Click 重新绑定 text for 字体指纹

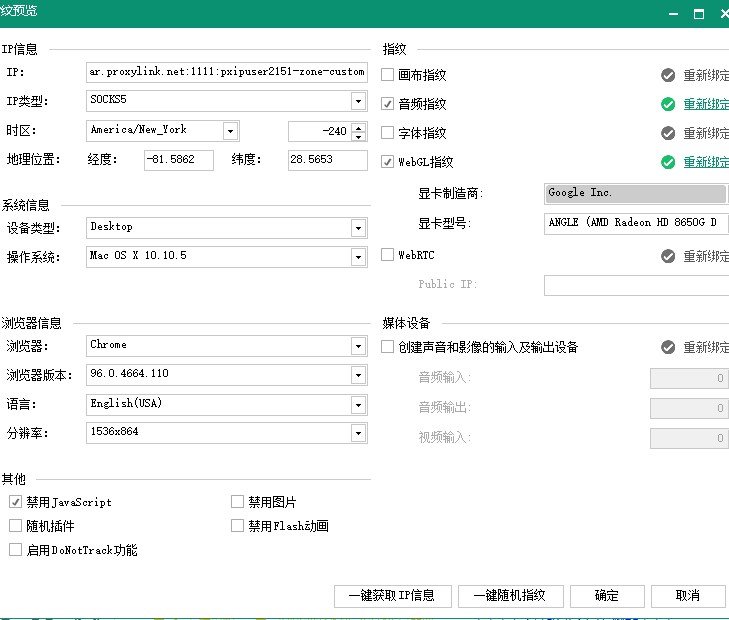[x=706, y=133]
